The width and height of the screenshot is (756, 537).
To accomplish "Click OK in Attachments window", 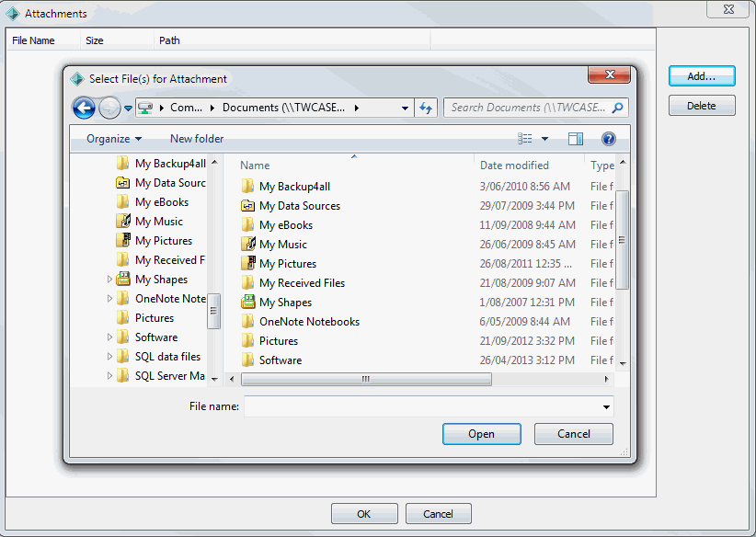I will 364,514.
